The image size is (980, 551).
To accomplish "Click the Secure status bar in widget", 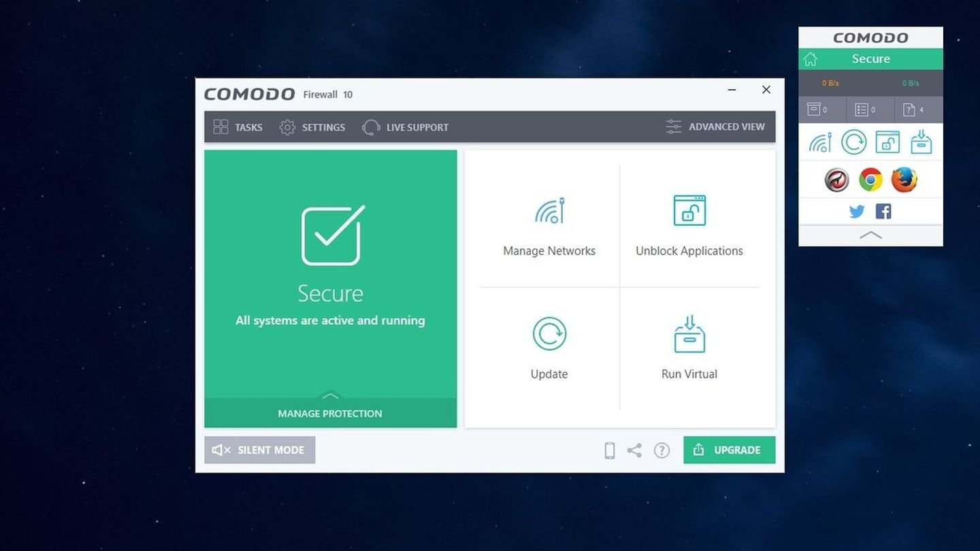I will coord(870,59).
